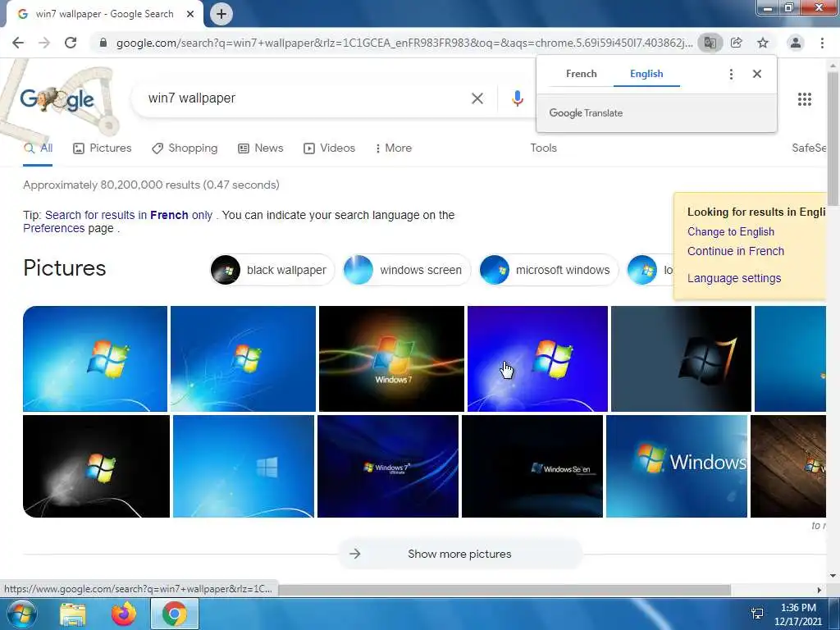This screenshot has width=840, height=630.
Task: Select the All results tab
Action: (x=38, y=148)
